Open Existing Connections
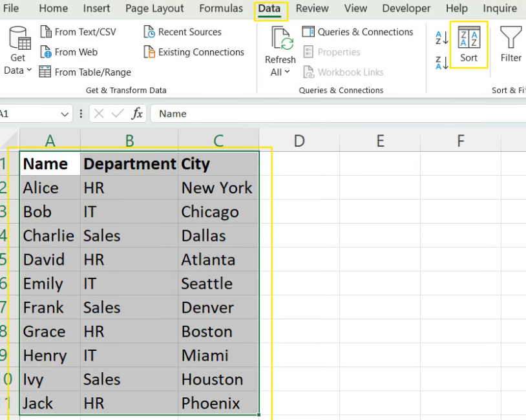This screenshot has width=526, height=420. point(192,52)
